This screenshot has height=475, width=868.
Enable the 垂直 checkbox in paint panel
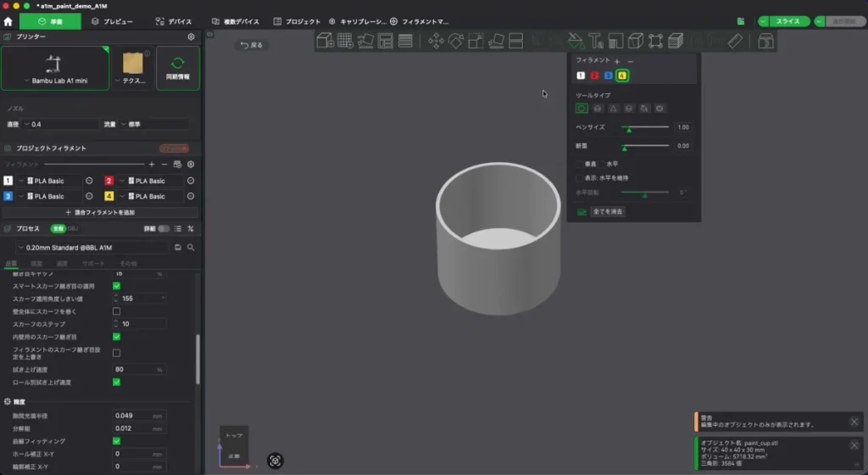580,164
